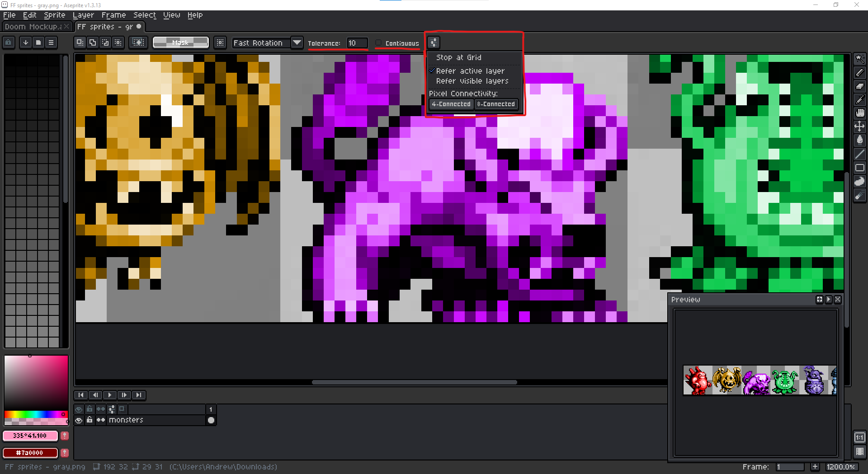Go to the first frame
This screenshot has height=474, width=868.
[x=81, y=395]
